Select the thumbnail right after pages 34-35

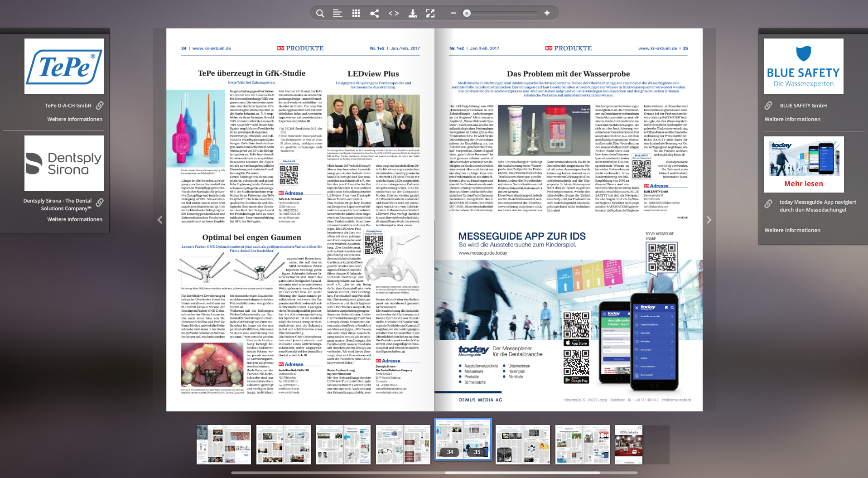pos(523,444)
